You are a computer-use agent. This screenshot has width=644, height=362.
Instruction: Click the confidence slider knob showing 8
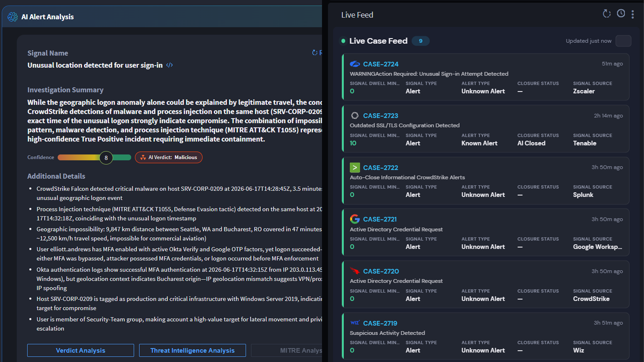pyautogui.click(x=106, y=158)
